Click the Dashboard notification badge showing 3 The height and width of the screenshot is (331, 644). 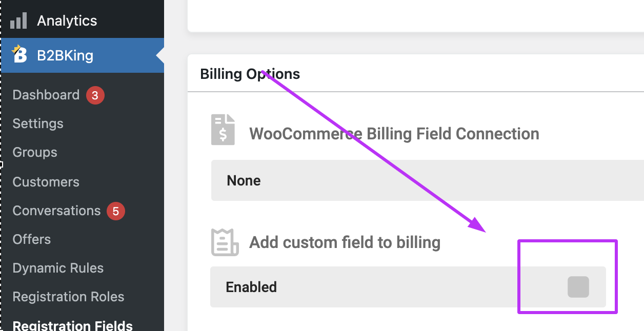(x=95, y=95)
